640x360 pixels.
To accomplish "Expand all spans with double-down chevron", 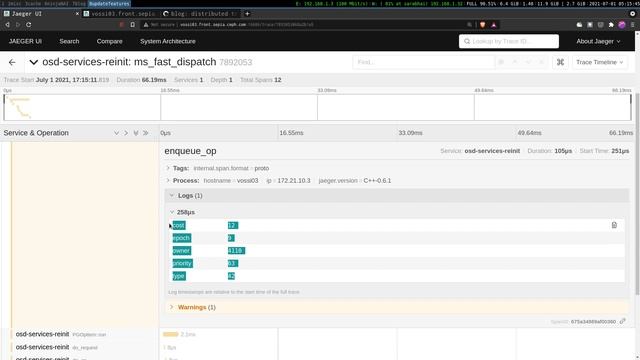I will tap(136, 133).
